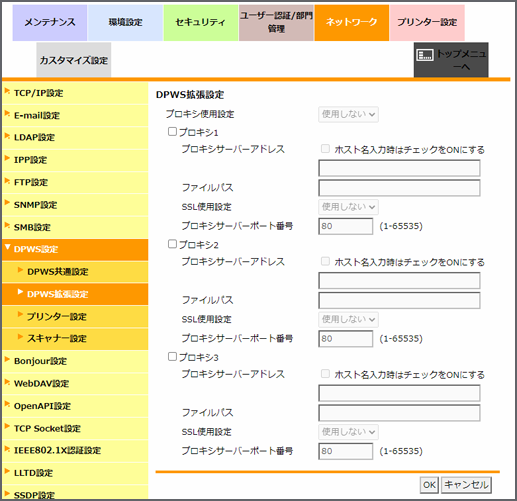Click プロキシ2 ファイルパス input field
517x501 pixels.
point(399,300)
